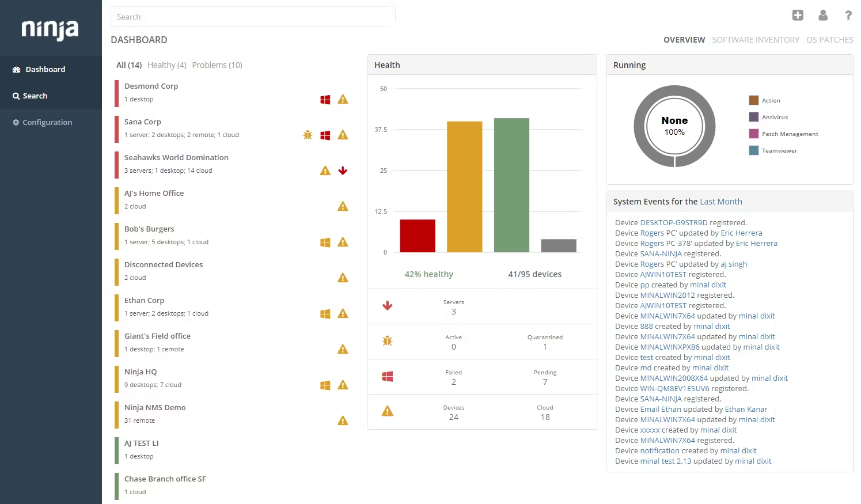This screenshot has height=504, width=861.
Task: Click the Search field at the top
Action: tap(252, 17)
